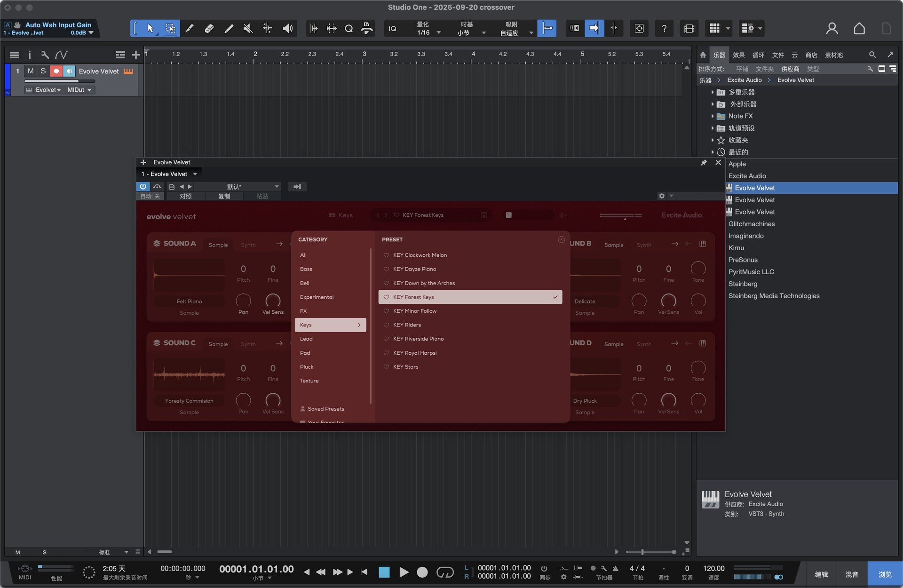Pin the Evolve Velvet plugin window
The height and width of the screenshot is (588, 903).
704,163
